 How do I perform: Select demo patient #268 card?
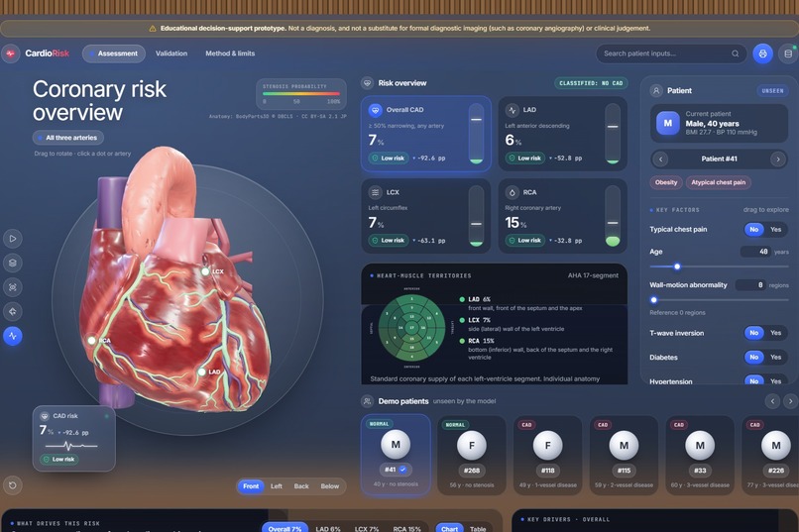(471, 455)
